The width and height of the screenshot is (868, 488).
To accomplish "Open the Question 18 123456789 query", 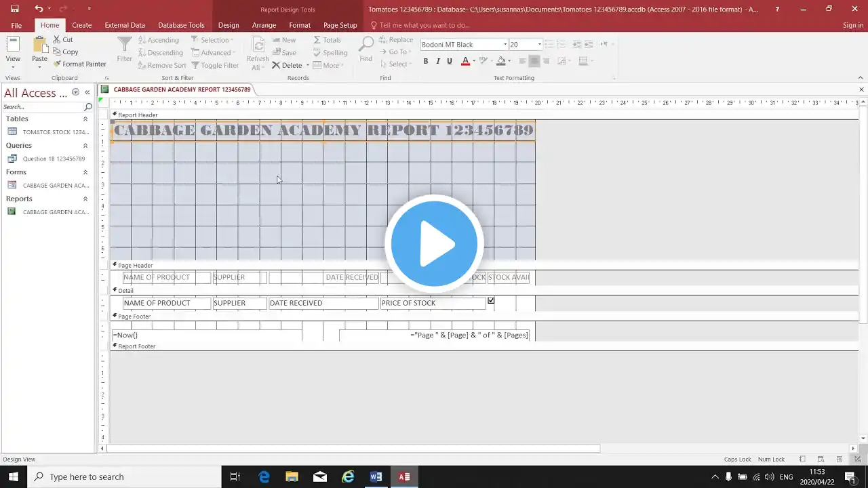I will 47,159.
